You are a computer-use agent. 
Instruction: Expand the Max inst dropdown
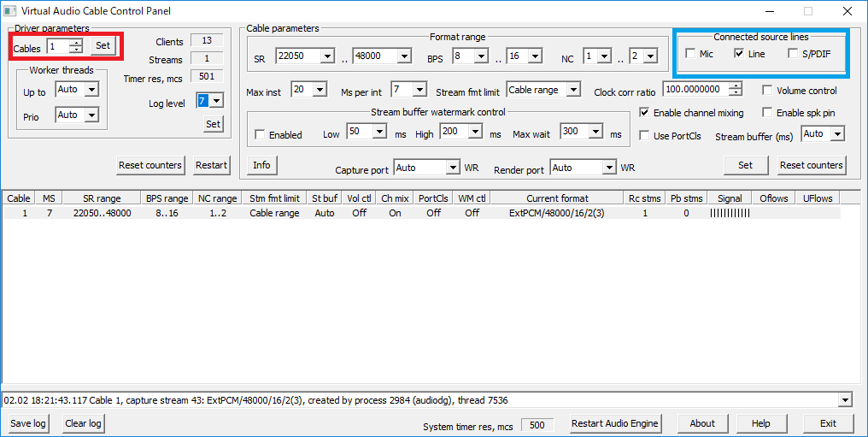[x=320, y=90]
